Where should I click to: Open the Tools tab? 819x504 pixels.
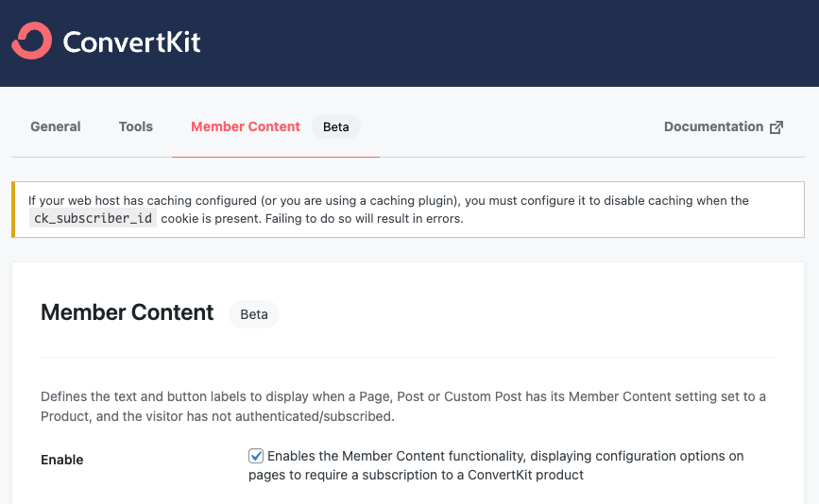[136, 126]
